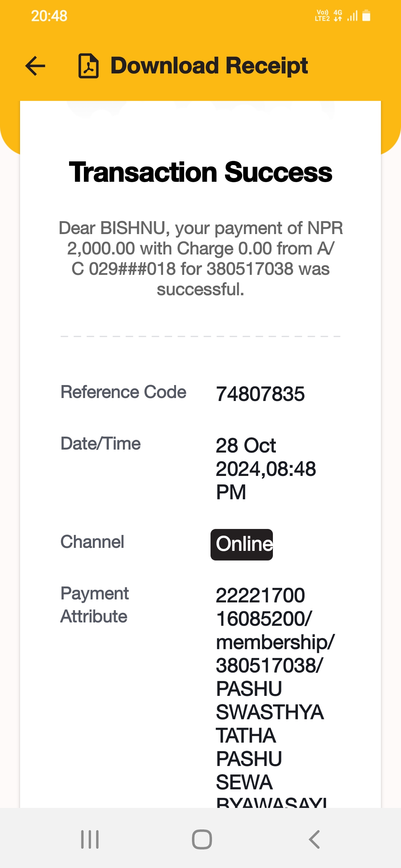The width and height of the screenshot is (401, 868).
Task: Tap Android navigation back chevron
Action: (x=314, y=839)
